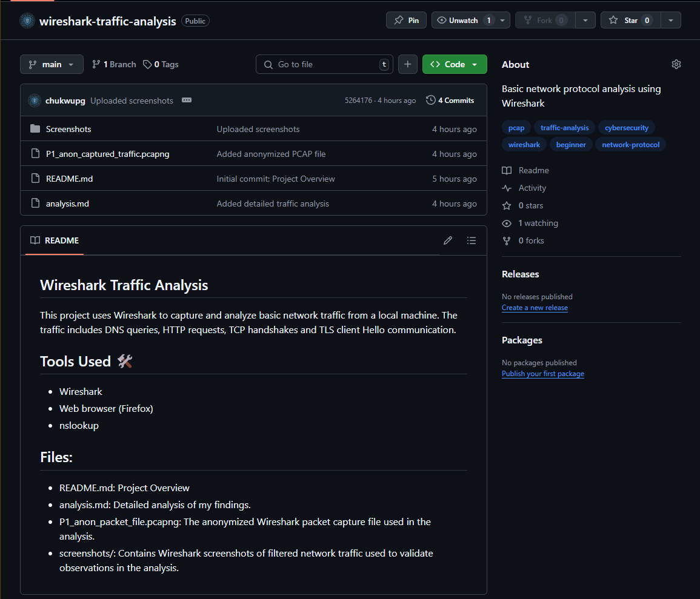This screenshot has width=700, height=599.
Task: Click chukwupg avatar in commit bar
Action: (35, 101)
